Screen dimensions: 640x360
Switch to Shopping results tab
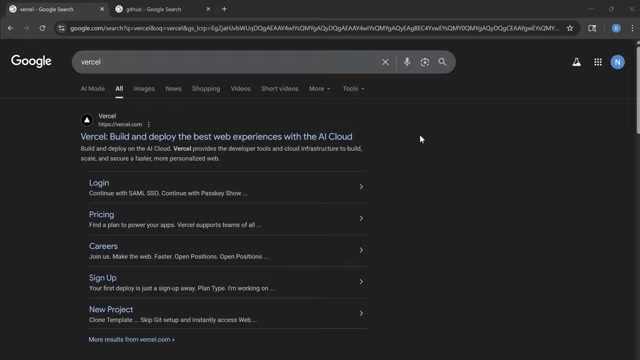(x=206, y=89)
